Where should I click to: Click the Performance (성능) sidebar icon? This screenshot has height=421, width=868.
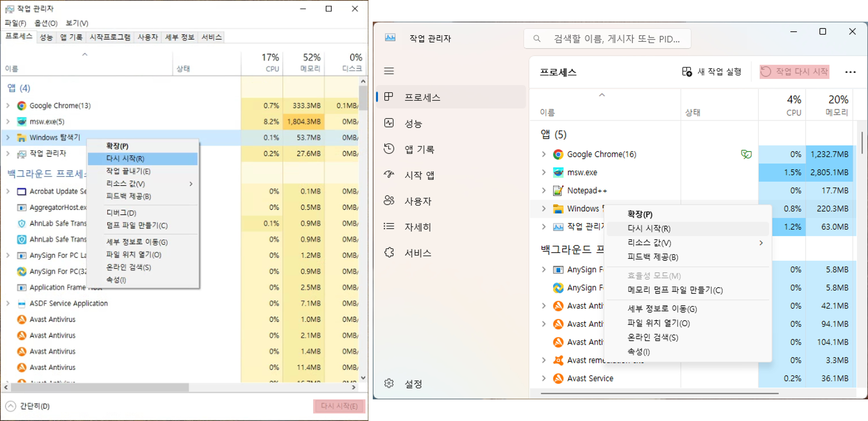389,123
